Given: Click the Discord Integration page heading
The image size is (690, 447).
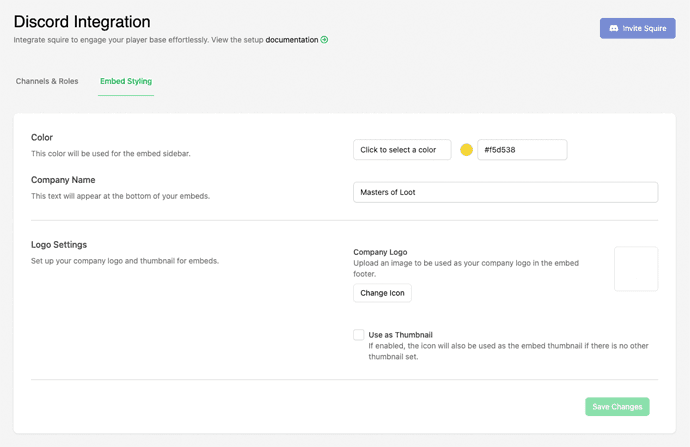Looking at the screenshot, I should coord(82,21).
